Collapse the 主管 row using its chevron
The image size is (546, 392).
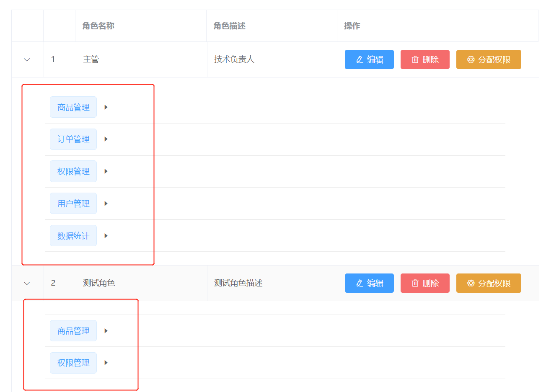pyautogui.click(x=27, y=59)
